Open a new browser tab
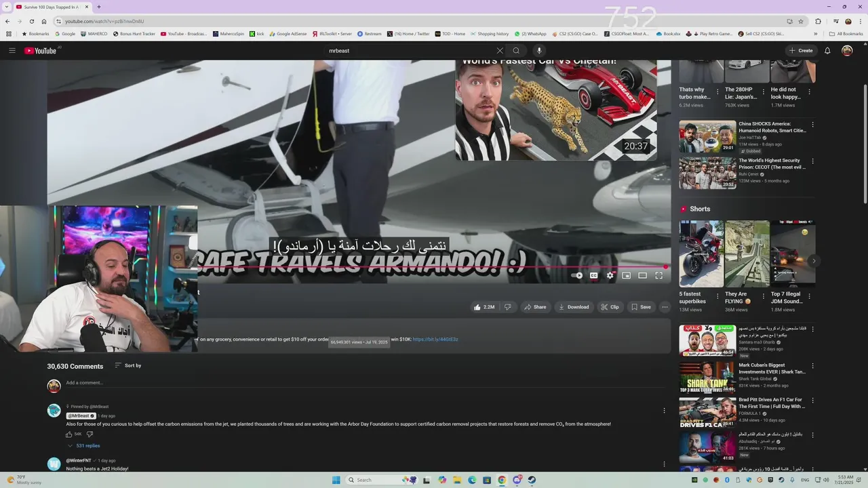Screen dimensions: 868x488 99,7
